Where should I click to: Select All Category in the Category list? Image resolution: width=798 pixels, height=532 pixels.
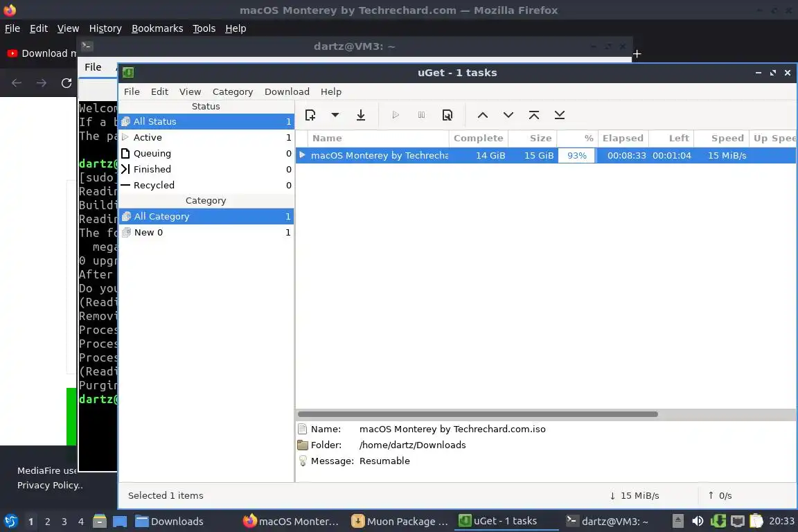(x=206, y=216)
